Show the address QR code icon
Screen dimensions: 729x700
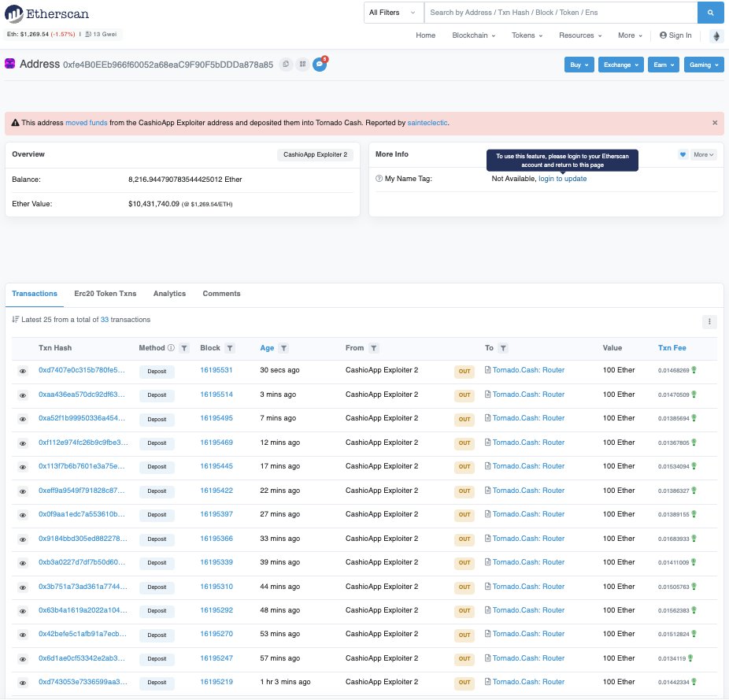pyautogui.click(x=302, y=65)
